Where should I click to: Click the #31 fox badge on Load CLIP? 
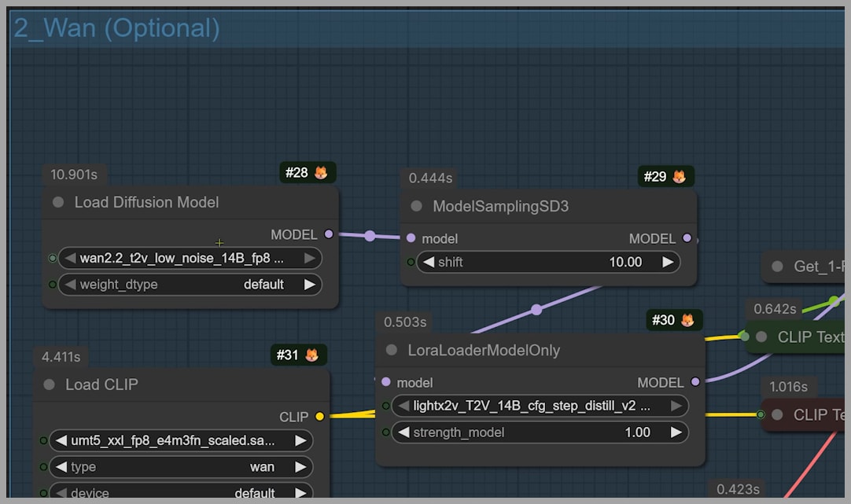pos(299,355)
